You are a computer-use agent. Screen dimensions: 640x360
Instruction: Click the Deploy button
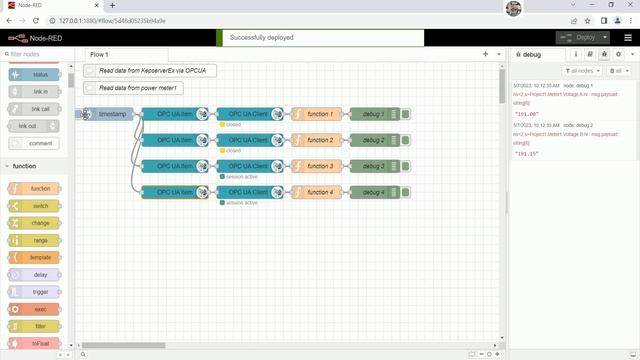tap(578, 38)
